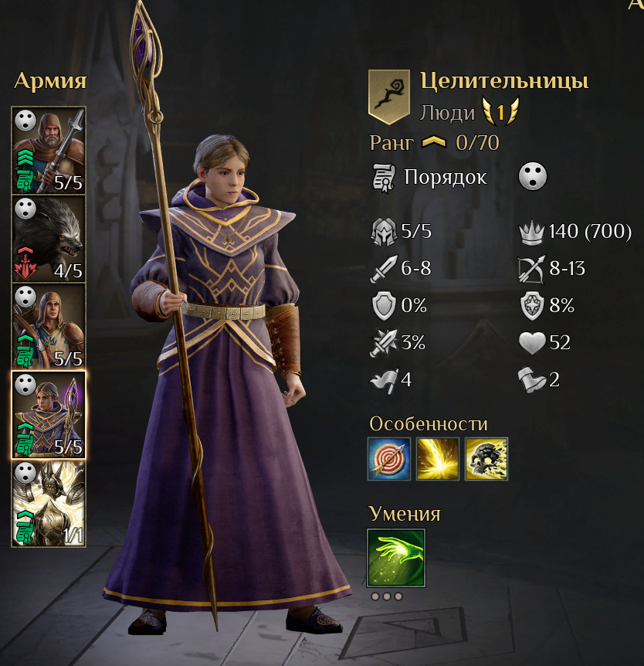
Task: Select the golden armored knight portrait
Action: tap(49, 503)
